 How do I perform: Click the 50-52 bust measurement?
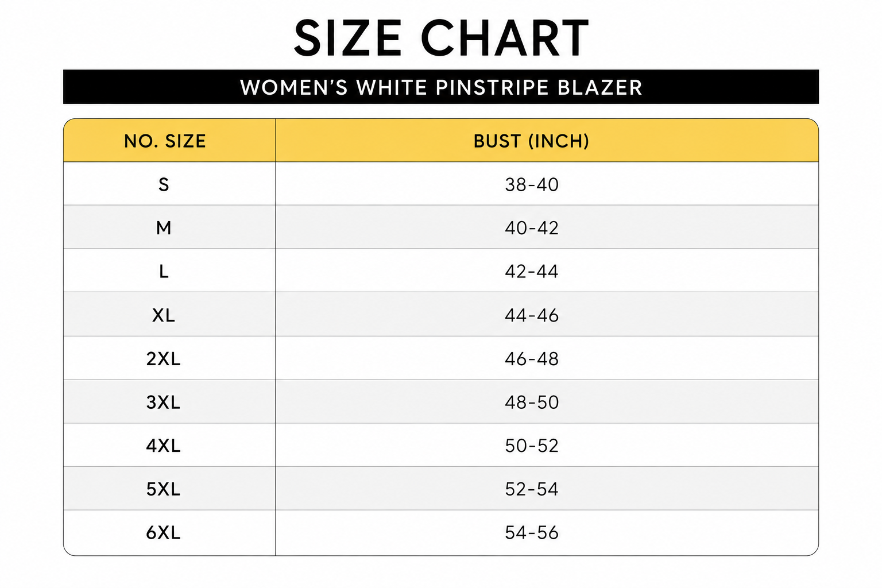click(532, 446)
